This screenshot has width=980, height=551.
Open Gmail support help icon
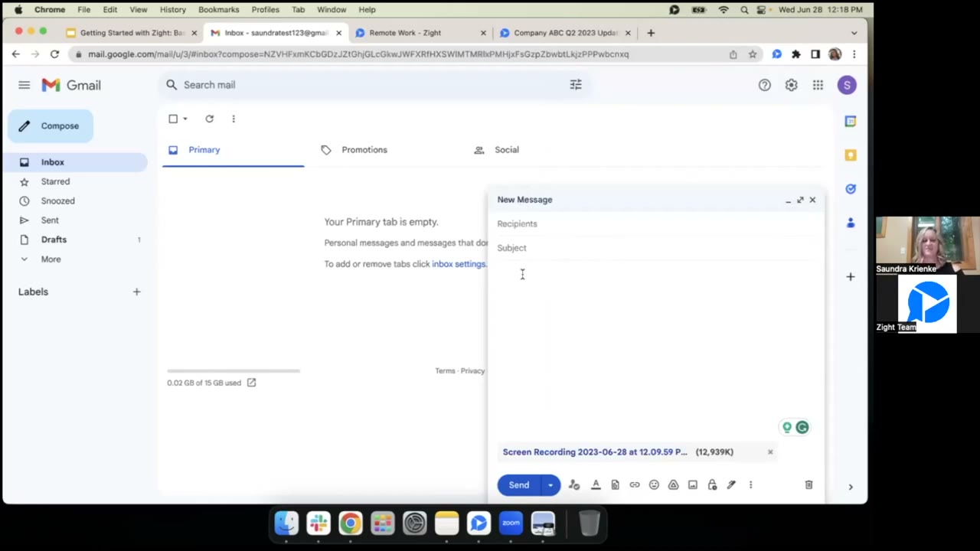(764, 85)
